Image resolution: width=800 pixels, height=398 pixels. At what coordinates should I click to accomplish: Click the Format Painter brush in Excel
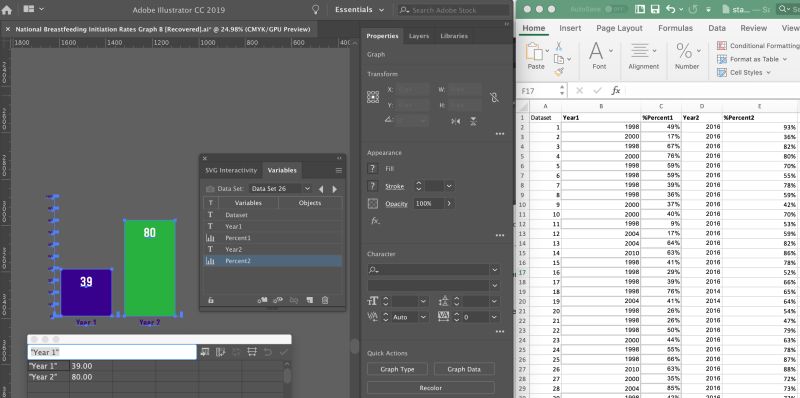559,72
